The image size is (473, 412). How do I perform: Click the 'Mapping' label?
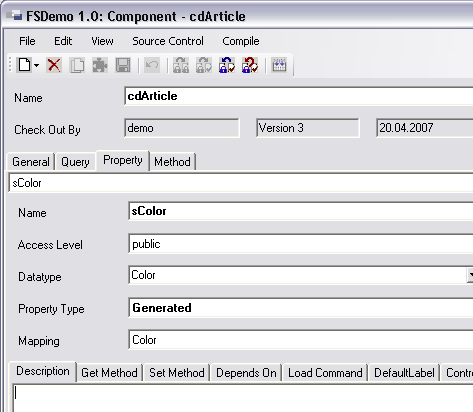pos(39,341)
